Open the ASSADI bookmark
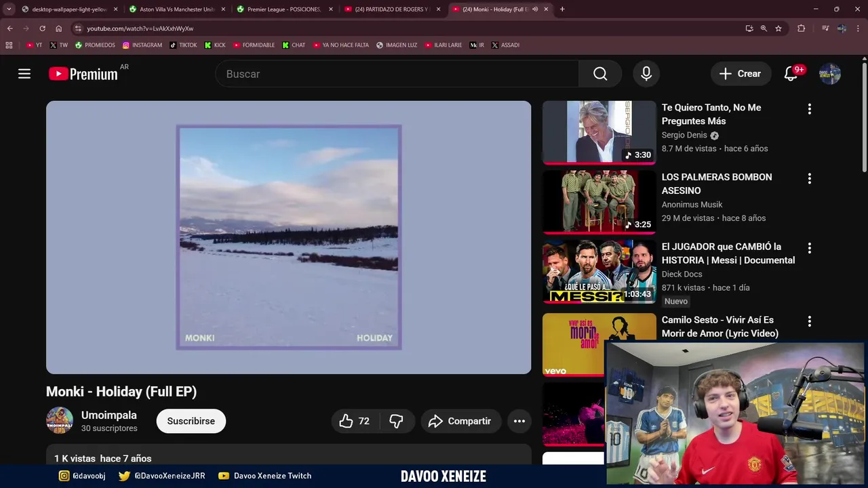Image resolution: width=868 pixels, height=488 pixels. click(506, 45)
